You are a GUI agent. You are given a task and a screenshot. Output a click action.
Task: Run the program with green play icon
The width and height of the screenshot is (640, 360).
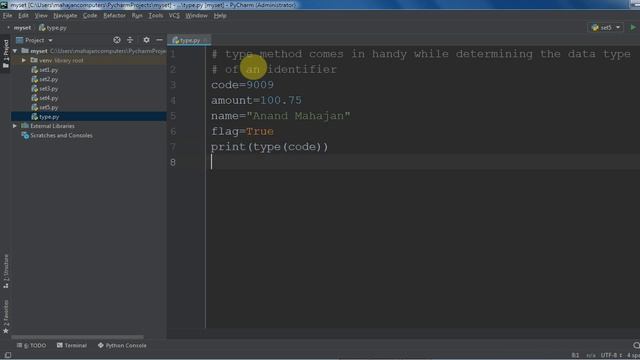(x=633, y=27)
